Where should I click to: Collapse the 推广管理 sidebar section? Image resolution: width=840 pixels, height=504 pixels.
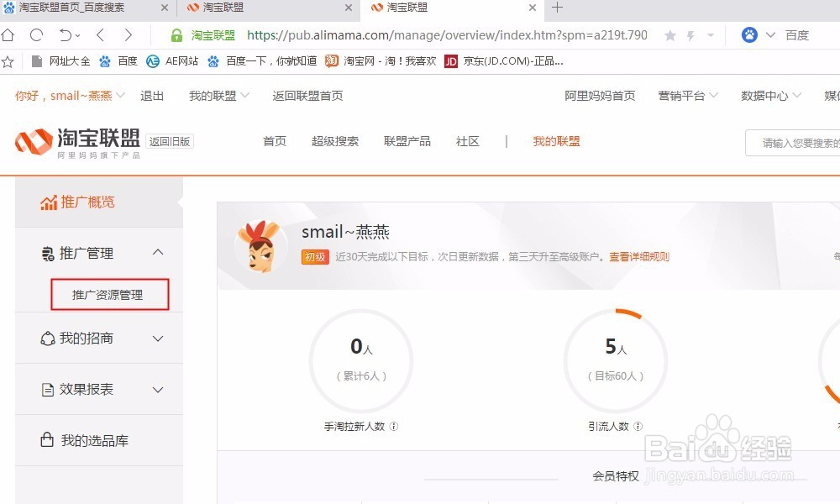pyautogui.click(x=99, y=253)
